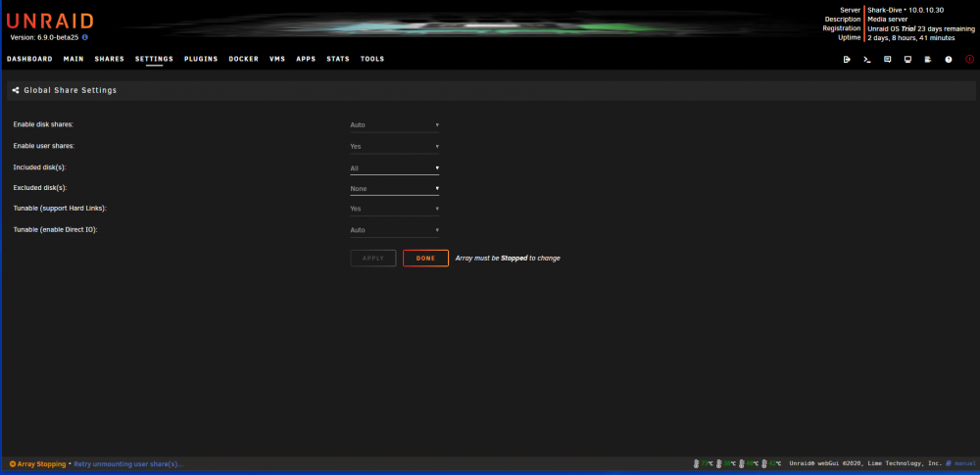The image size is (980, 475).
Task: Expand the Excluded disk(s) dropdown
Action: (394, 188)
